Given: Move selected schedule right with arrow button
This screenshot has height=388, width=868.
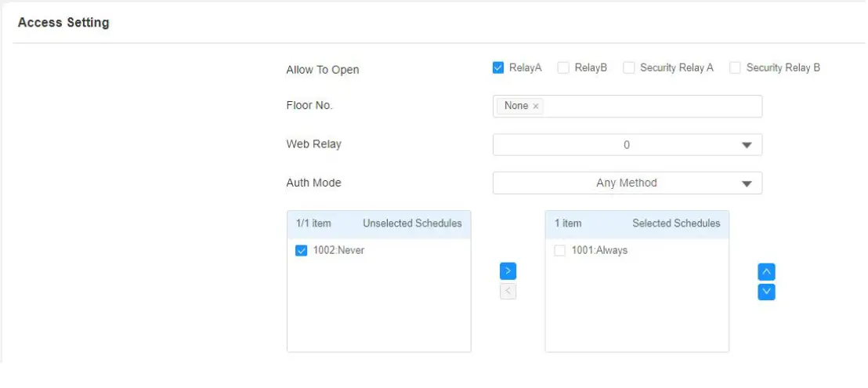Looking at the screenshot, I should [508, 271].
